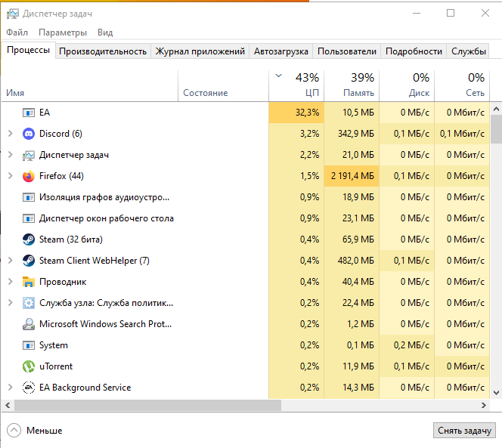Expand the EA Background Service row

(x=11, y=388)
